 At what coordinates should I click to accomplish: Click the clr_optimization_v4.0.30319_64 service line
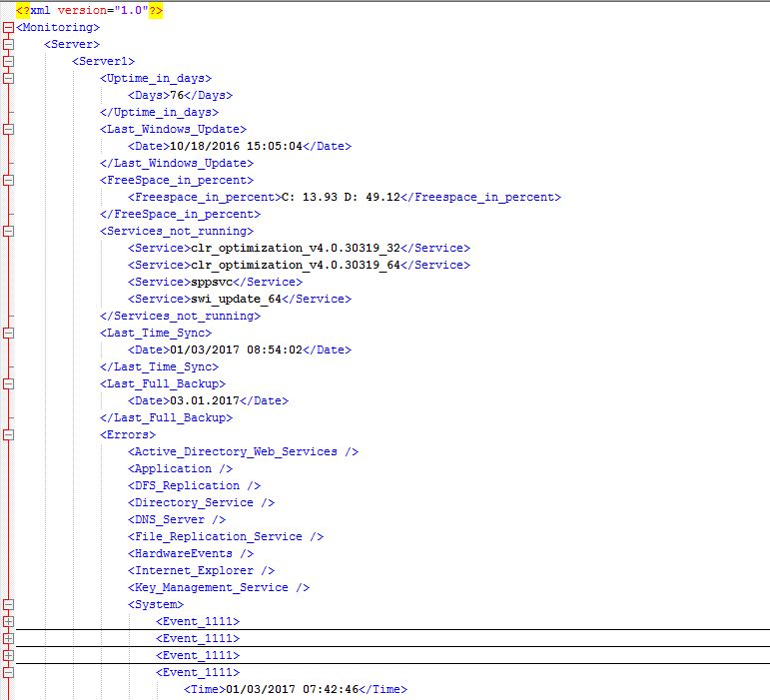pos(299,265)
